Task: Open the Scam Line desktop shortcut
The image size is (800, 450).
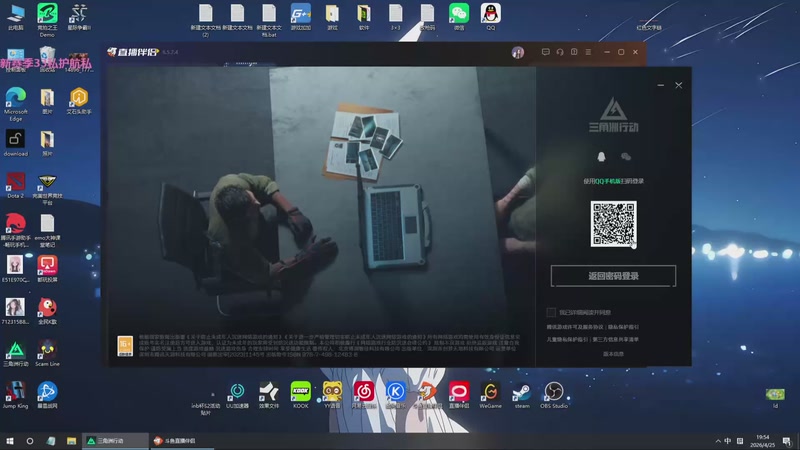Action: pyautogui.click(x=47, y=353)
